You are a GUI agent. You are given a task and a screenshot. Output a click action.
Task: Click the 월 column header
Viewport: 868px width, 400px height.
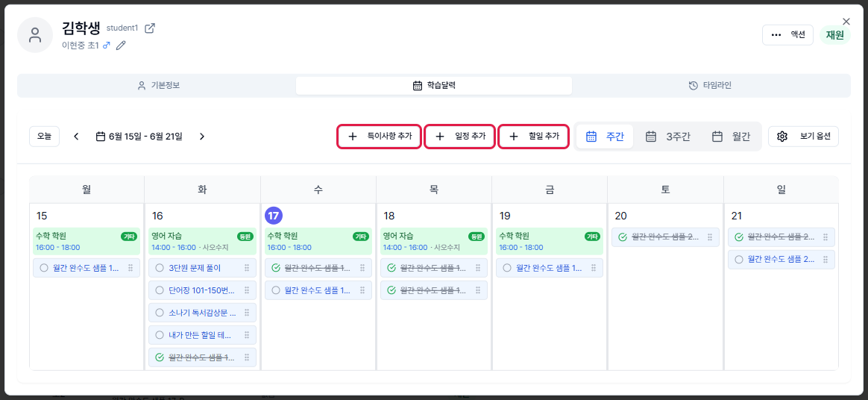click(x=87, y=190)
